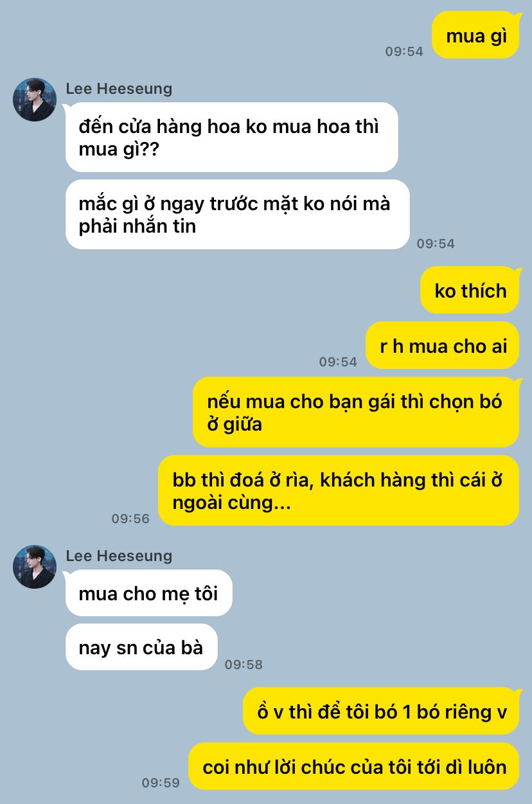Select the "mua gì" yellow message bubble
This screenshot has width=532, height=804.
click(x=475, y=35)
